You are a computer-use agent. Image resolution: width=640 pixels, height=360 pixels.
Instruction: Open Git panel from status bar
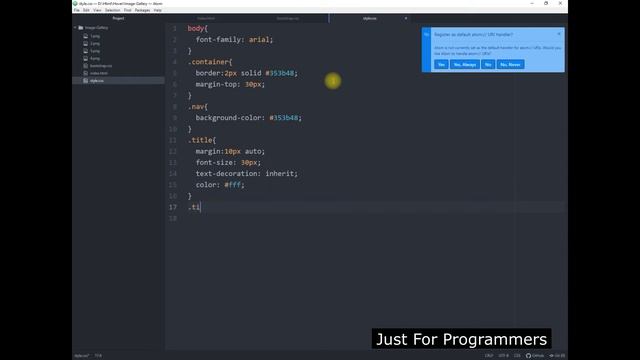(x=557, y=356)
